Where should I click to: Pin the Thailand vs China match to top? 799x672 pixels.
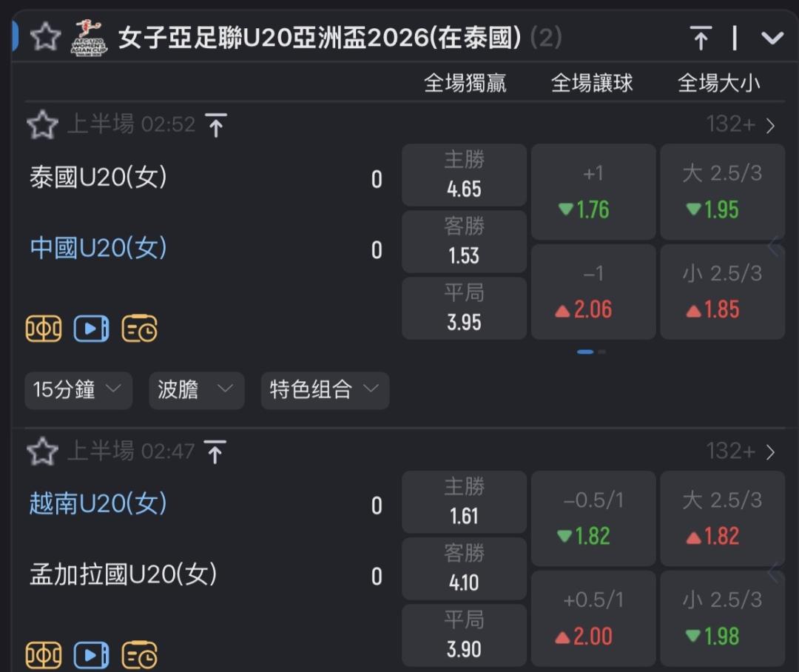pos(215,126)
